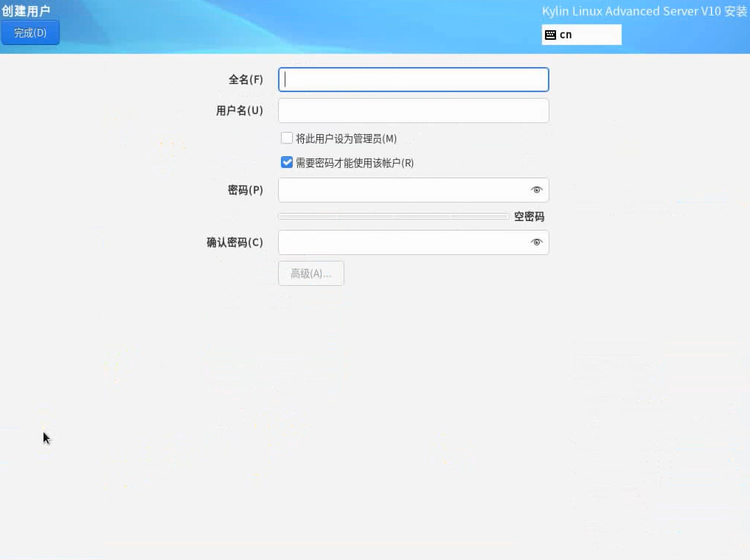This screenshot has width=750, height=560.
Task: Show password via eye icon in 密码 field
Action: pyautogui.click(x=536, y=189)
